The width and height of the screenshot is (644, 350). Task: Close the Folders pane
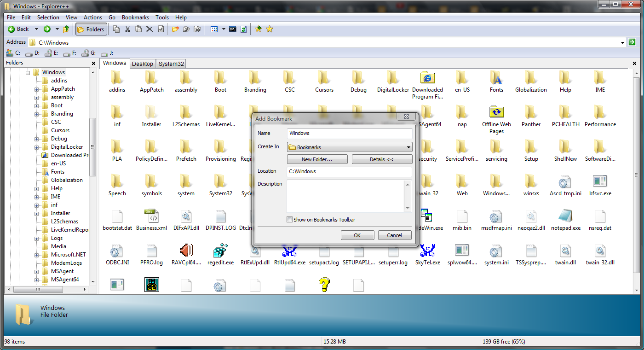click(x=93, y=63)
